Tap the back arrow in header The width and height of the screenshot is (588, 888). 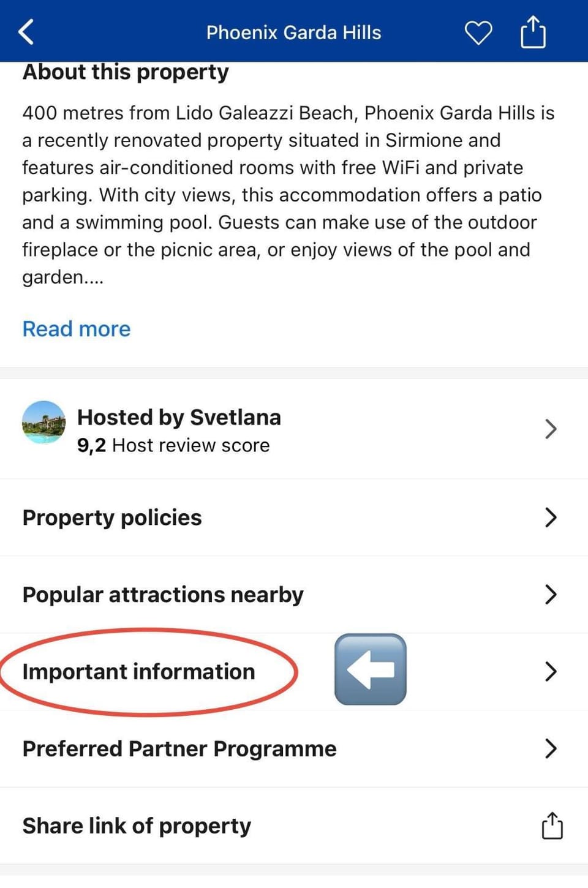(x=26, y=32)
